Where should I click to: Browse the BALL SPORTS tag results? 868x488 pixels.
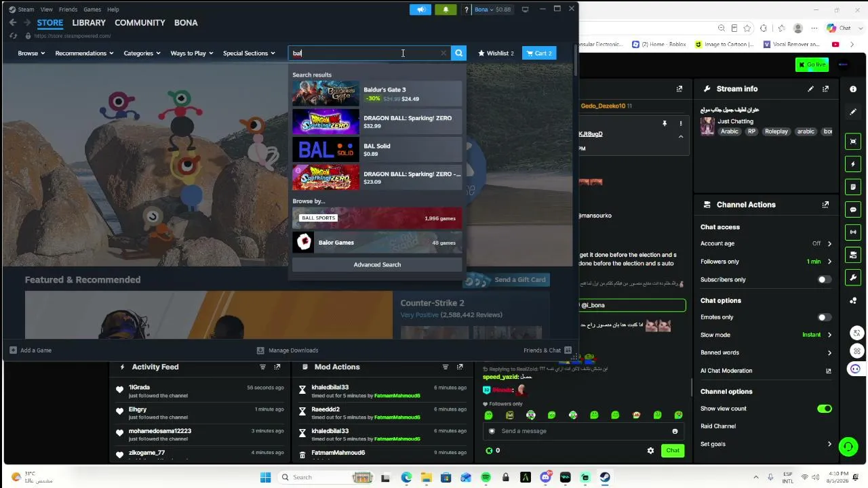[x=377, y=218]
